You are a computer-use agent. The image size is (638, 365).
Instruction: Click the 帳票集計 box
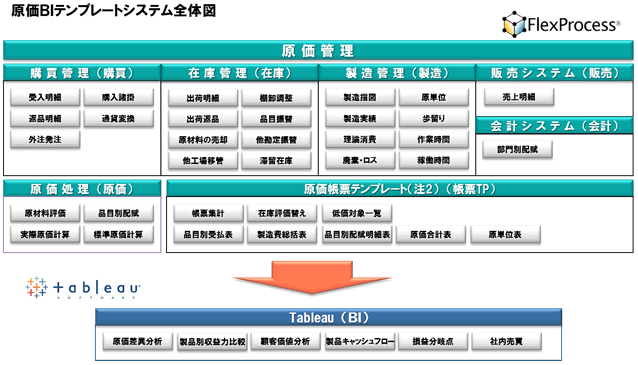[208, 213]
